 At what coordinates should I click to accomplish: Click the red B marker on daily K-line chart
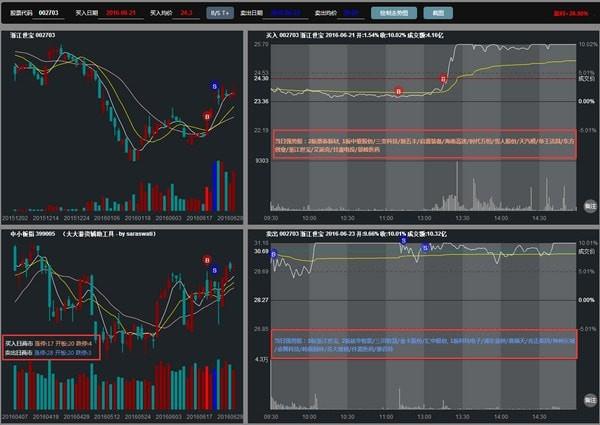(207, 116)
